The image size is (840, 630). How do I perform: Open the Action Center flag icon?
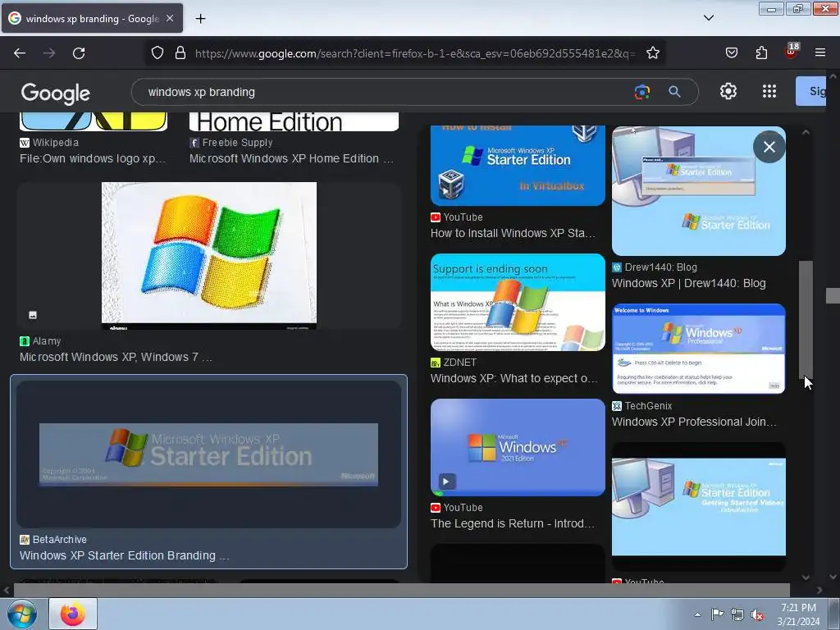click(717, 614)
